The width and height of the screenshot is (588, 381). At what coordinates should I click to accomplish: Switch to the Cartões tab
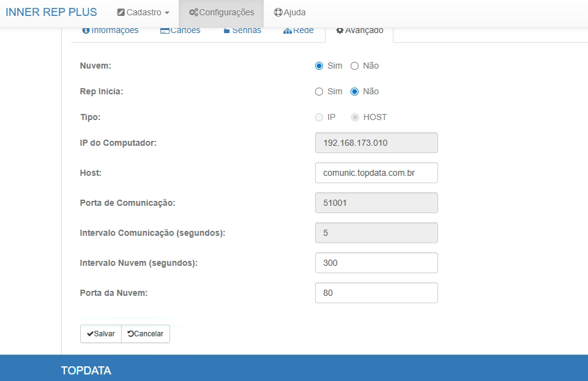point(180,31)
